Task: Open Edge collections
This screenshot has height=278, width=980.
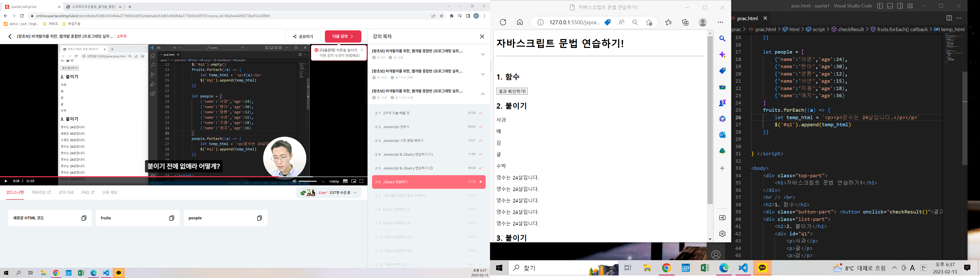Action: (685, 22)
